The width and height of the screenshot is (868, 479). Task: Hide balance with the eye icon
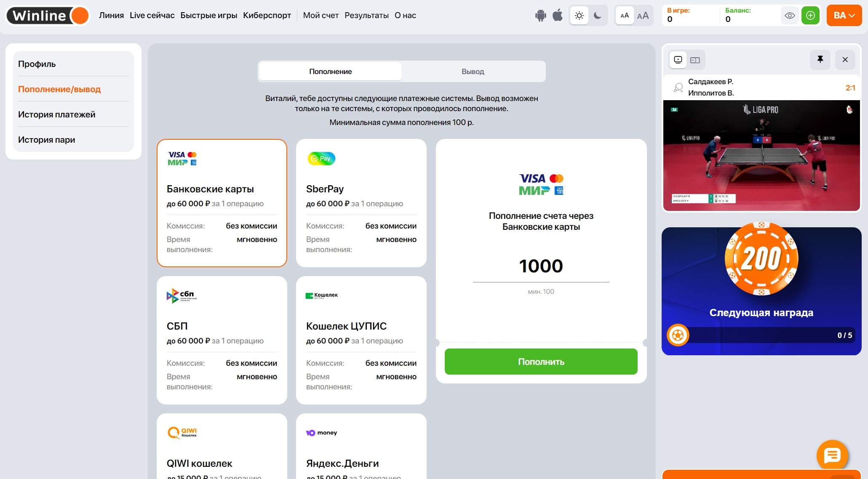790,16
